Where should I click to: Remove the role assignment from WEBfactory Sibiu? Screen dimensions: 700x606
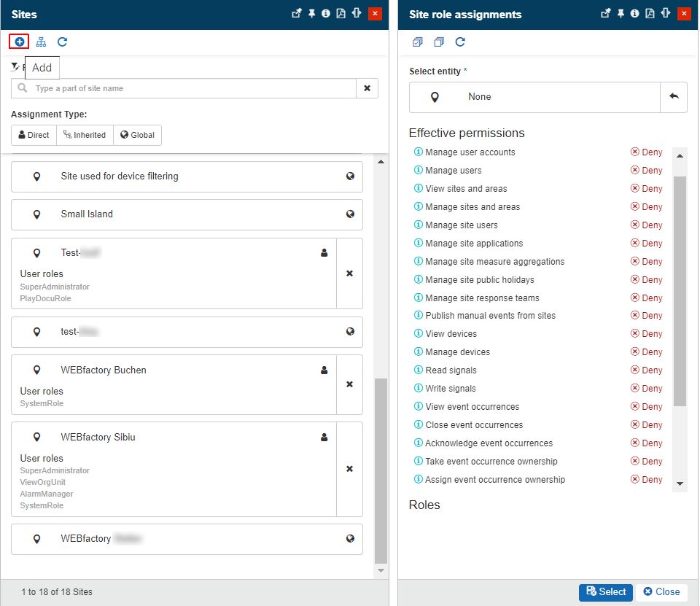pos(349,469)
